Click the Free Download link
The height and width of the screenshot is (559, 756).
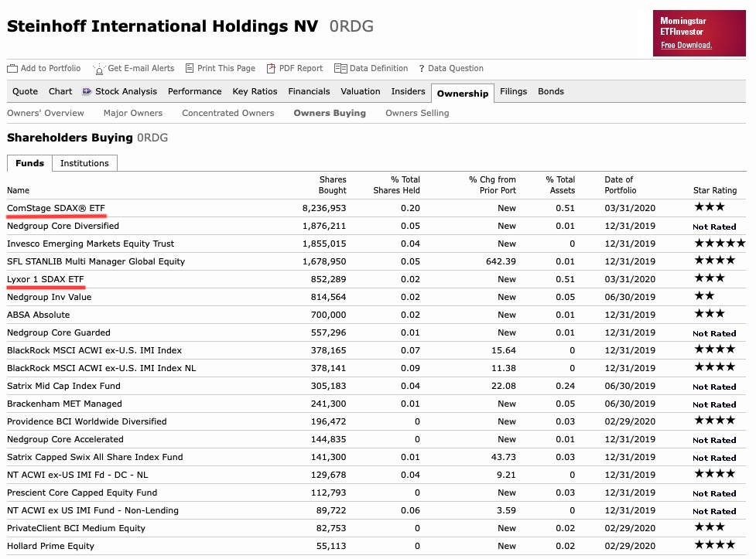pos(687,45)
